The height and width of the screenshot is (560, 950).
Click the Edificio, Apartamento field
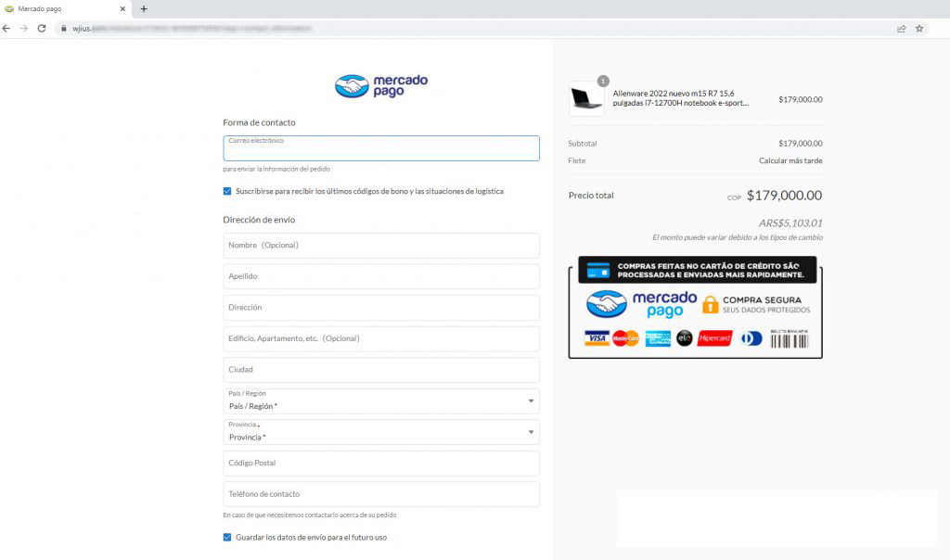(381, 339)
